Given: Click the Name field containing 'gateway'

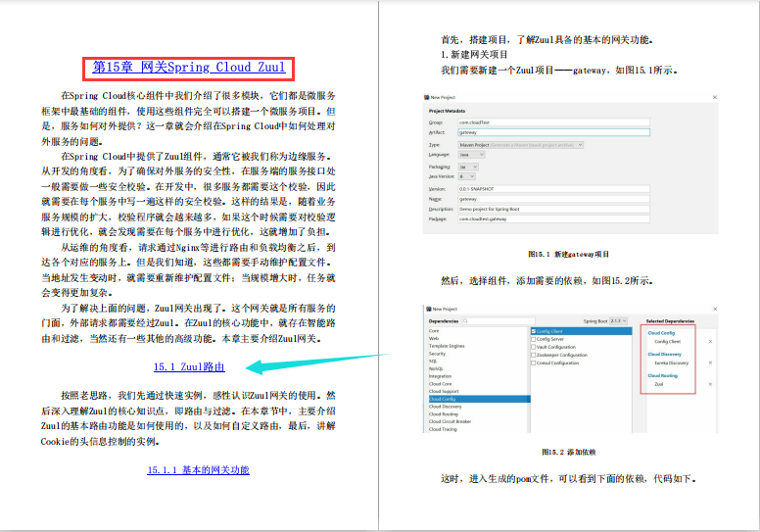Looking at the screenshot, I should point(553,199).
